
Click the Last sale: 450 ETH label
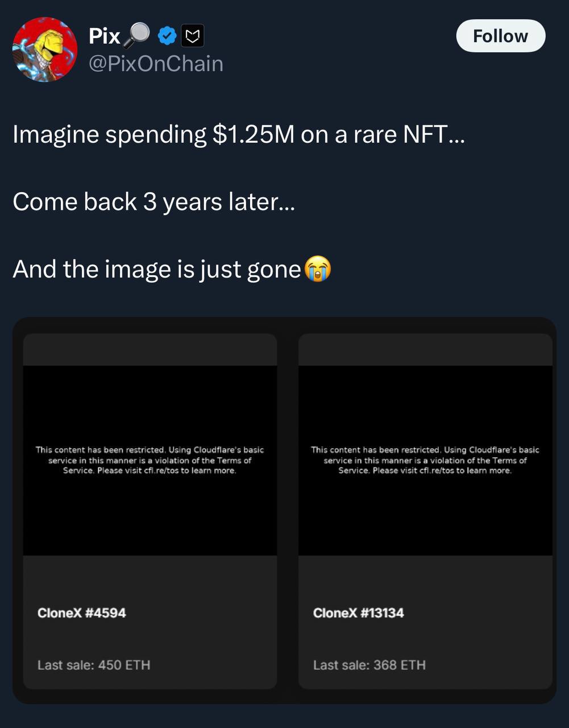pyautogui.click(x=94, y=665)
